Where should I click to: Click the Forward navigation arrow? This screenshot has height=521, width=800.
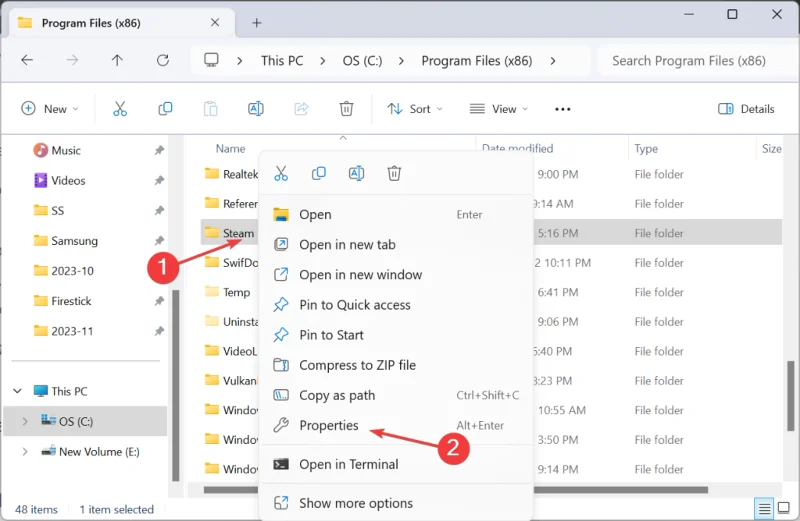72,60
